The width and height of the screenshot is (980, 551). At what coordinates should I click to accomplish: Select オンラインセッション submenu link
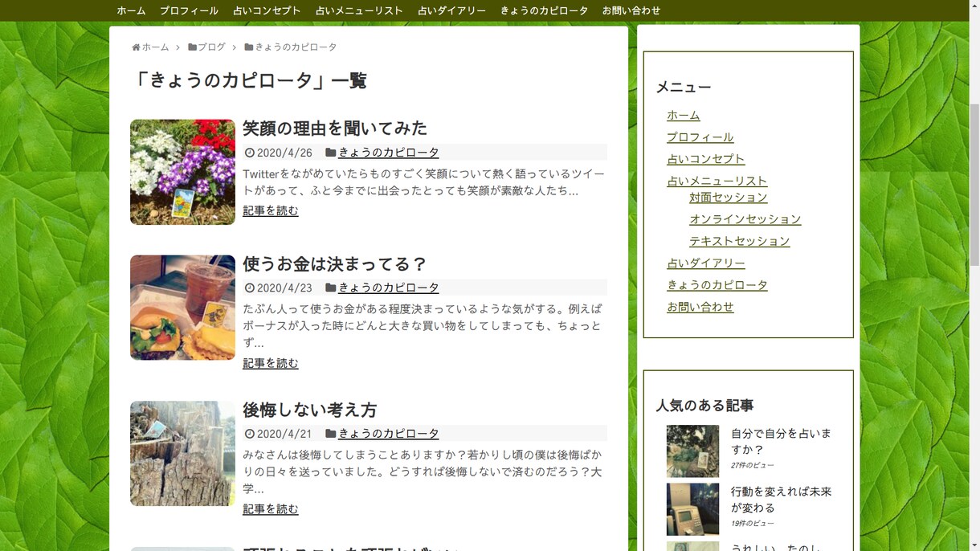pos(745,219)
